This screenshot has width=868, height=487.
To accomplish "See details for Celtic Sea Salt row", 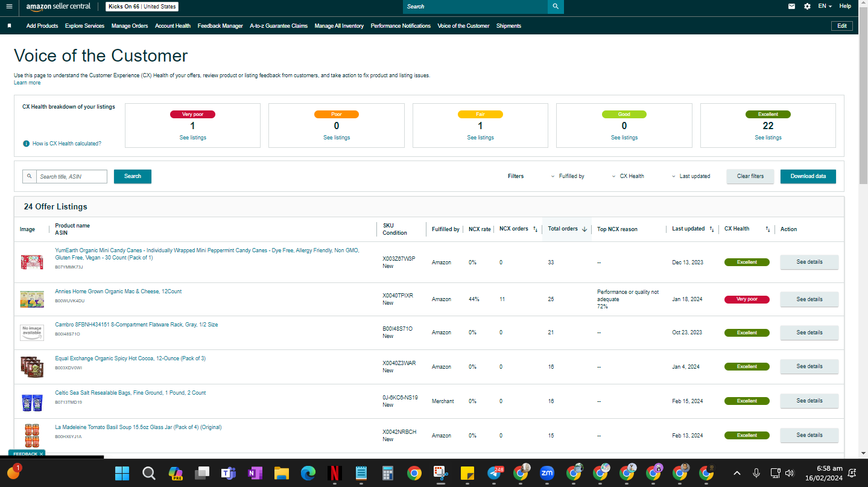I will (809, 401).
